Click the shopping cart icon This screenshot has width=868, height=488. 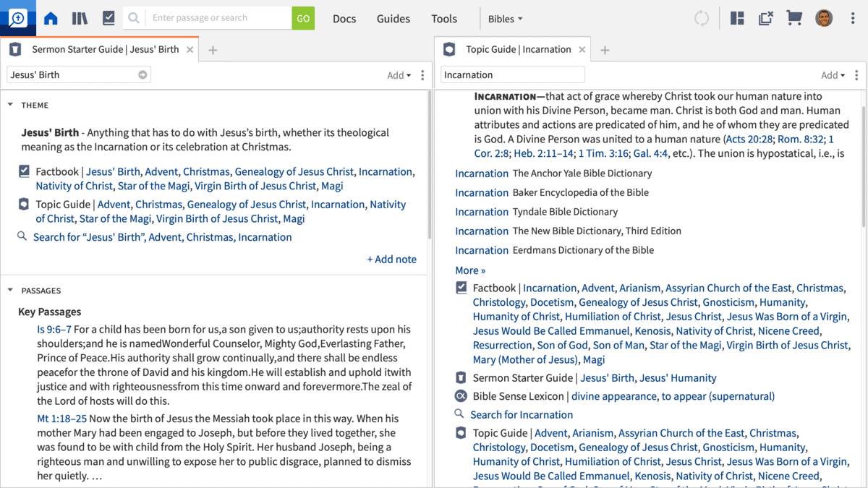[x=794, y=19]
